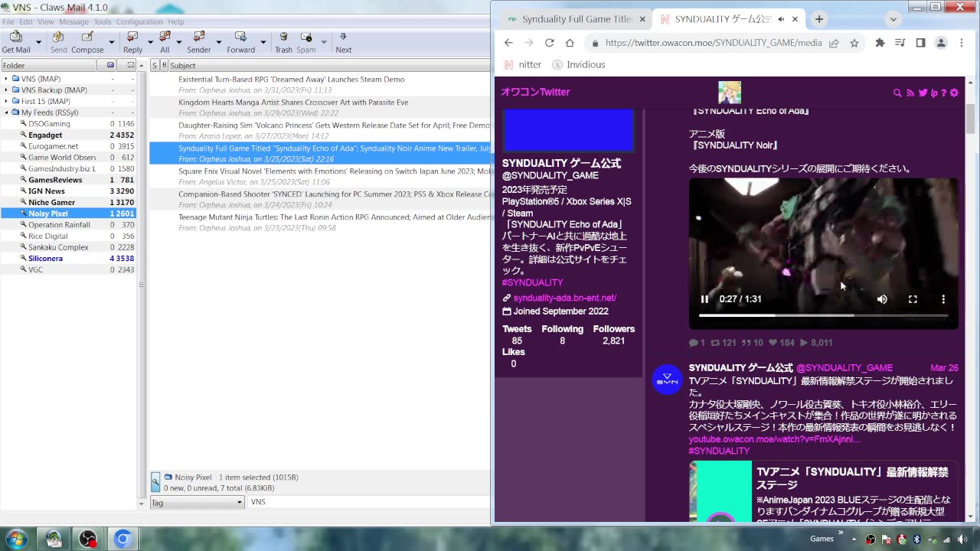
Task: Open the site Twitter bird icon
Action: pos(923,93)
